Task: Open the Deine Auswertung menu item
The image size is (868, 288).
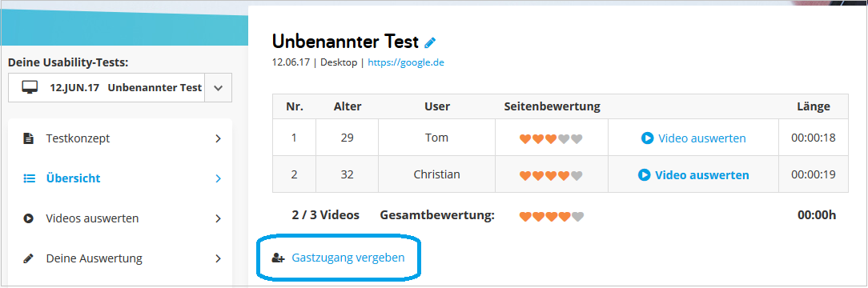Action: (120, 258)
